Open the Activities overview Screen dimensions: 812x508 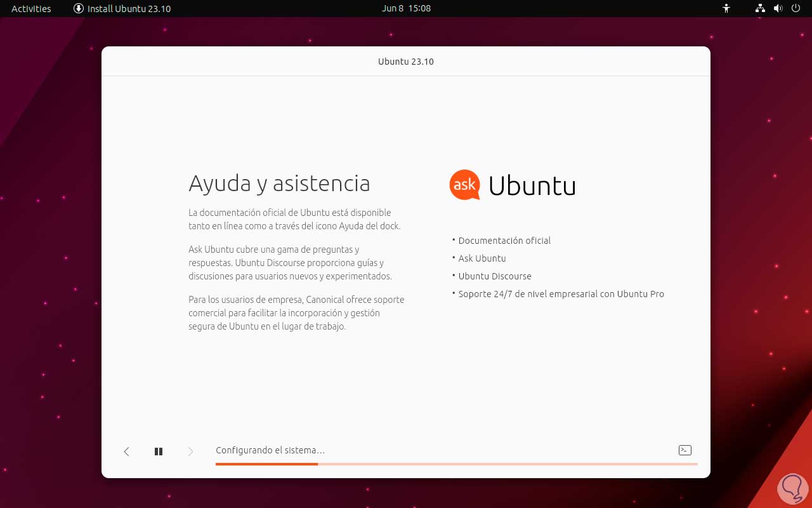[31, 8]
